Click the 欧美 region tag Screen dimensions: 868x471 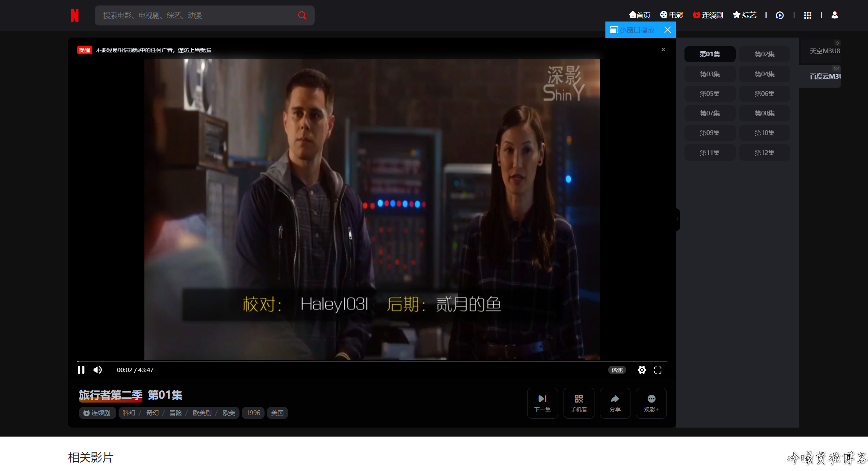(229, 413)
